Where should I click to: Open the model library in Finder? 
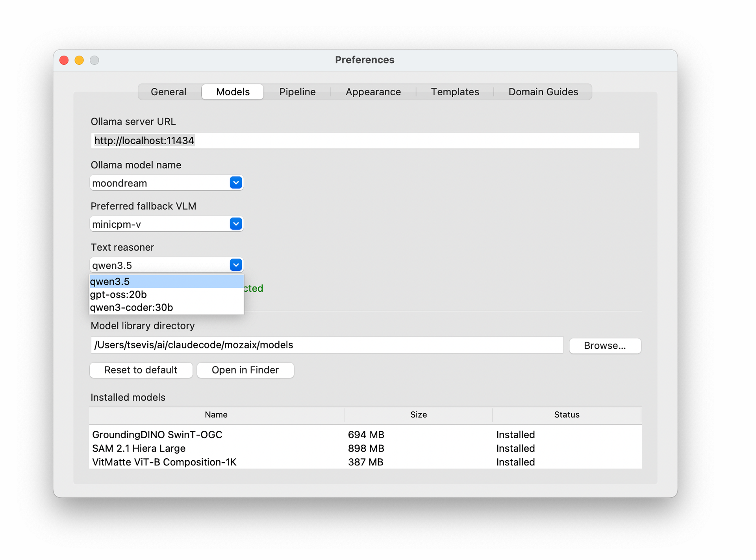tap(245, 370)
